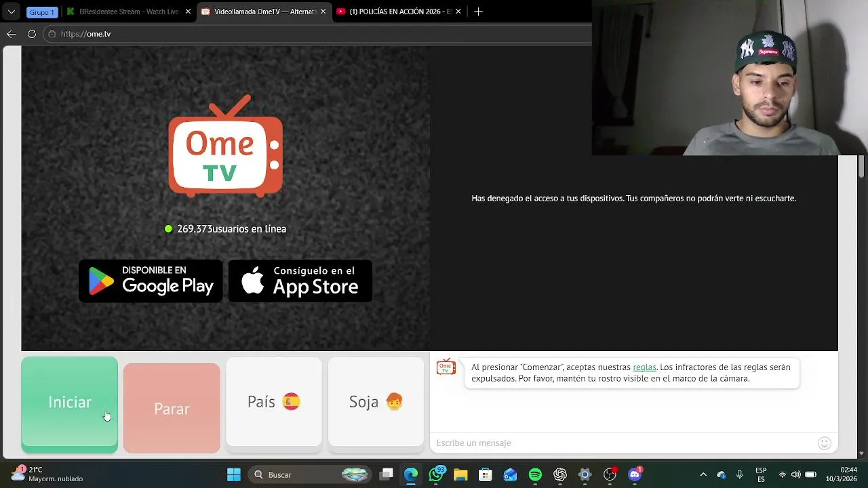Image resolution: width=868 pixels, height=488 pixels.
Task: Close the ElResidentee Stream tab
Action: [188, 12]
